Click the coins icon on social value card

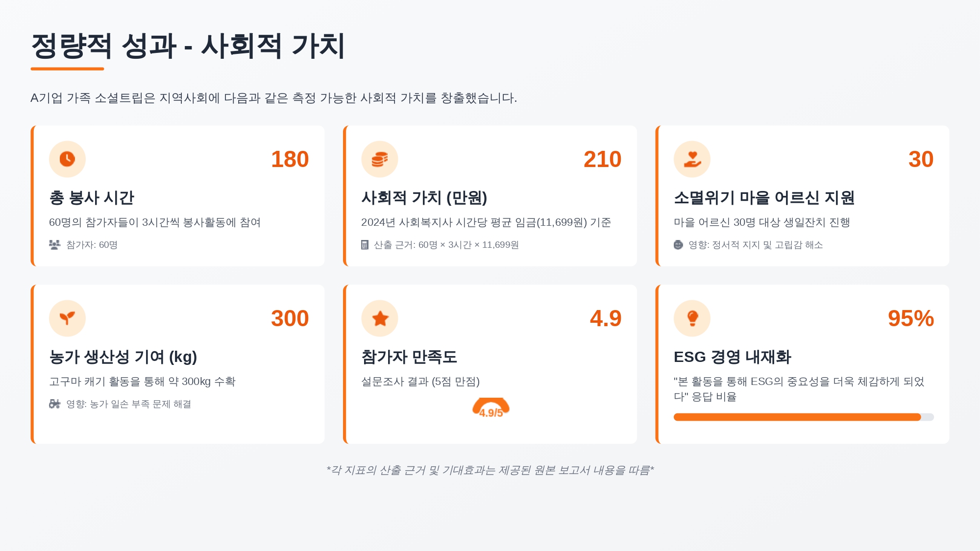(x=380, y=159)
